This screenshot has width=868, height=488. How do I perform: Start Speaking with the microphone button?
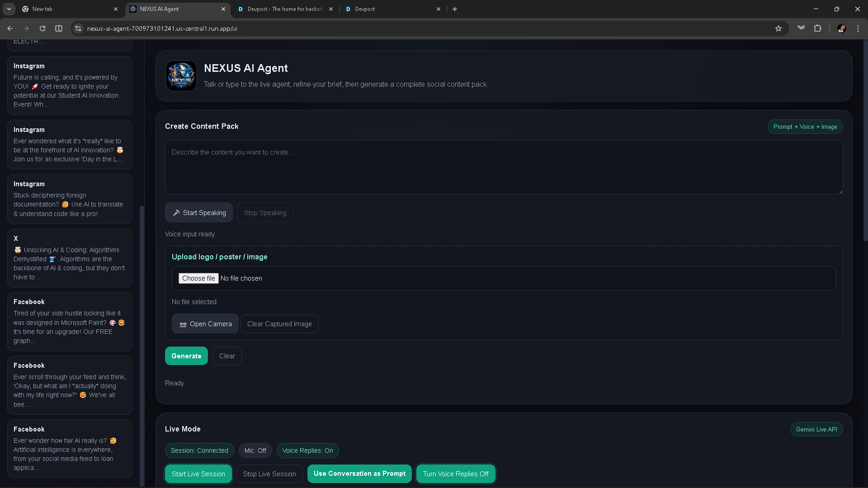coord(199,212)
